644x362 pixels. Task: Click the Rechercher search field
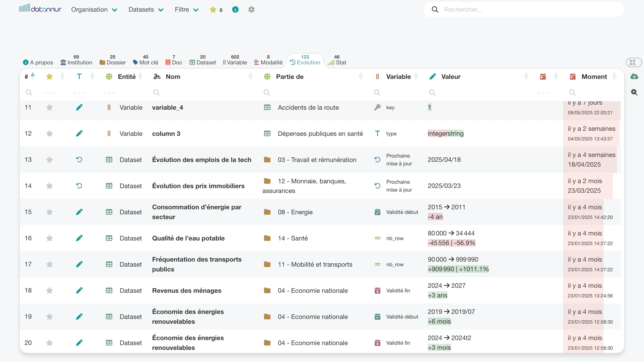(x=523, y=9)
